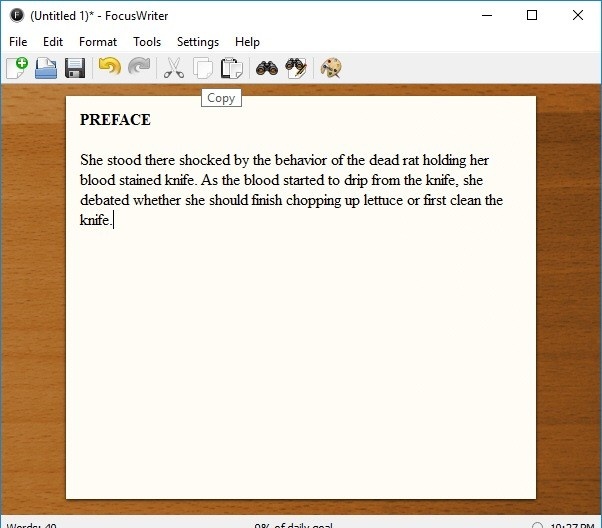Click the FocusWriter app icon in title bar
The width and height of the screenshot is (602, 528).
[x=17, y=15]
